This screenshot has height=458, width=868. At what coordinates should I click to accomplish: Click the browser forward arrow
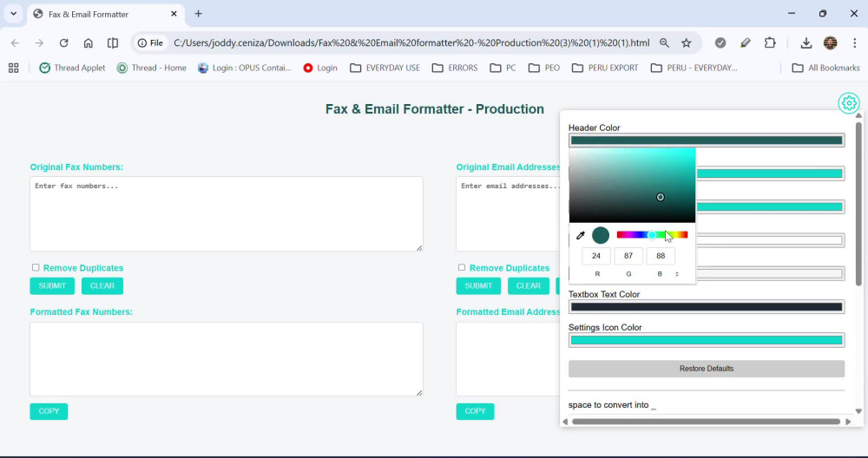39,43
